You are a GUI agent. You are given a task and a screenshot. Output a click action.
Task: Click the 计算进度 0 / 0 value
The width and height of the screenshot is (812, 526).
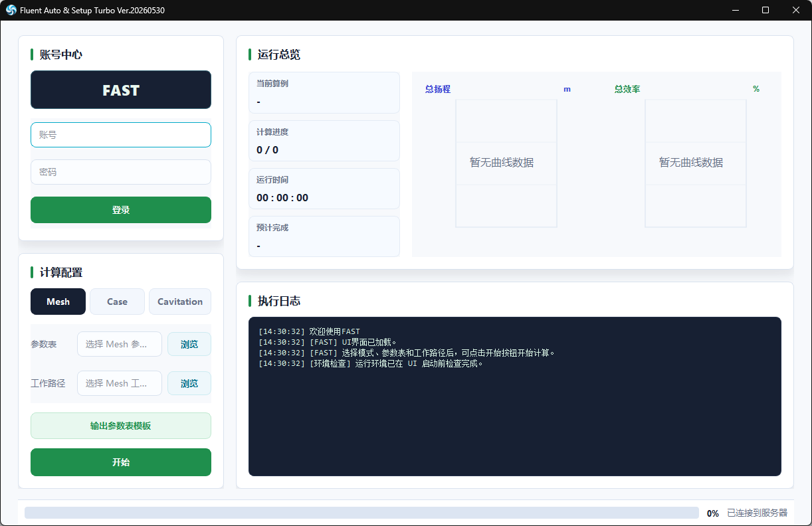(268, 150)
